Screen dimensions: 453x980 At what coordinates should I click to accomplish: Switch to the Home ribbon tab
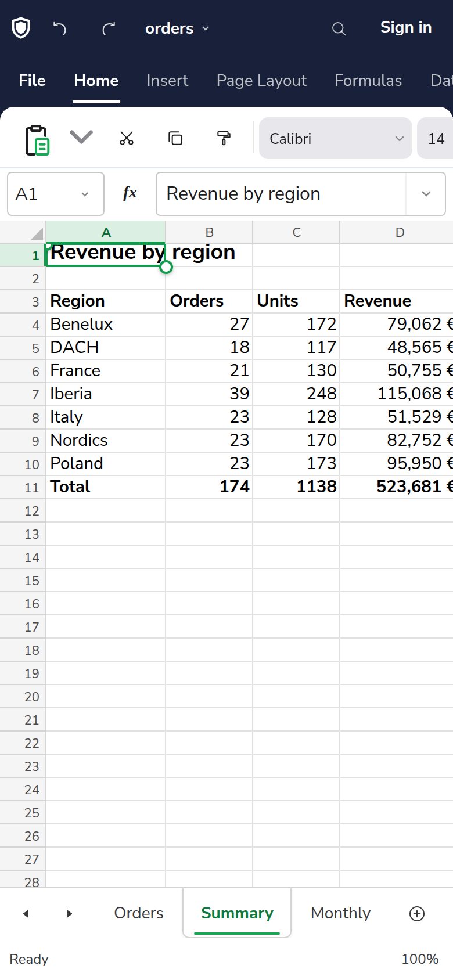tap(96, 81)
